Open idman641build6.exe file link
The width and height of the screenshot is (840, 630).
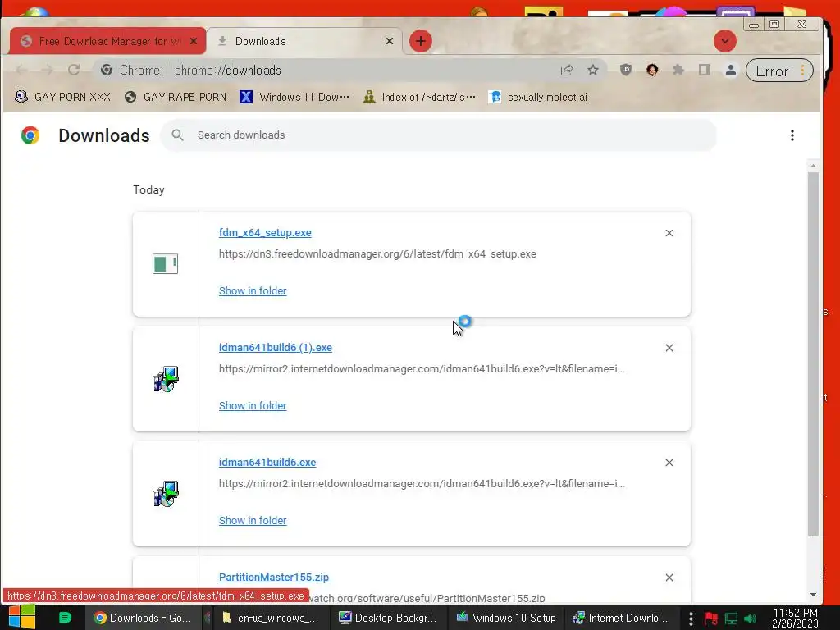click(267, 463)
